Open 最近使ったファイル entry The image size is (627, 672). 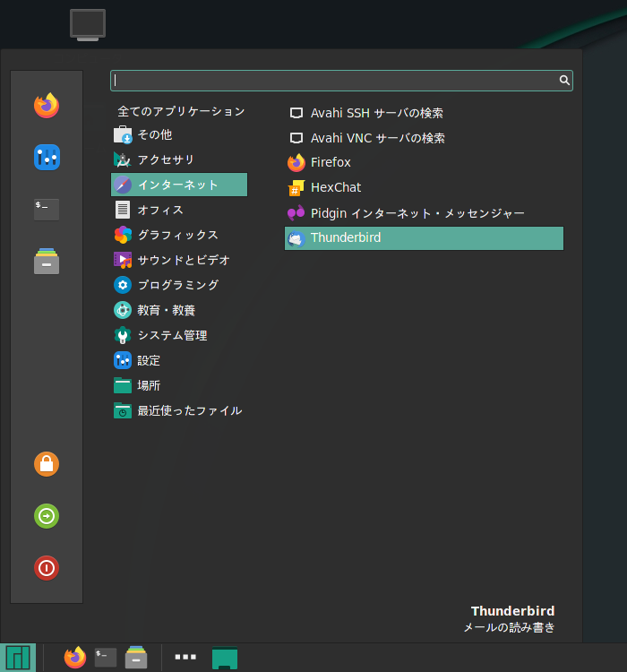click(x=179, y=410)
